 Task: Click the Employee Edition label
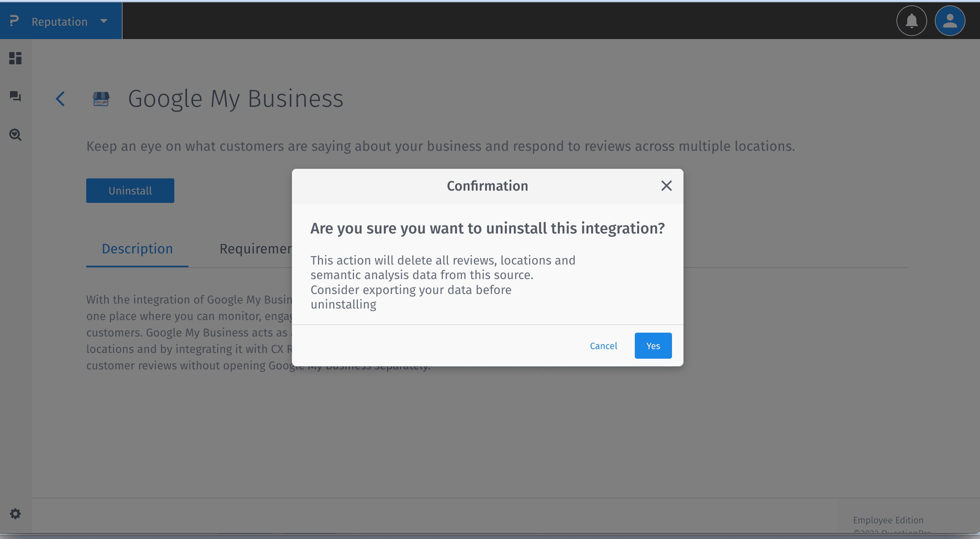click(x=888, y=520)
